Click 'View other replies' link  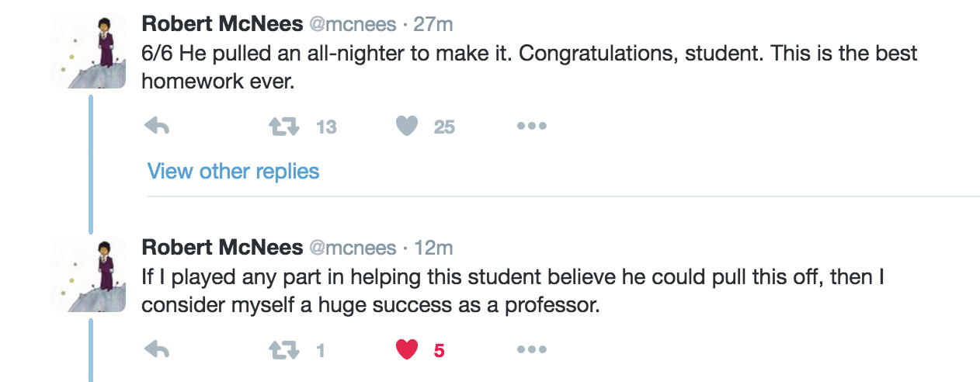coord(233,171)
